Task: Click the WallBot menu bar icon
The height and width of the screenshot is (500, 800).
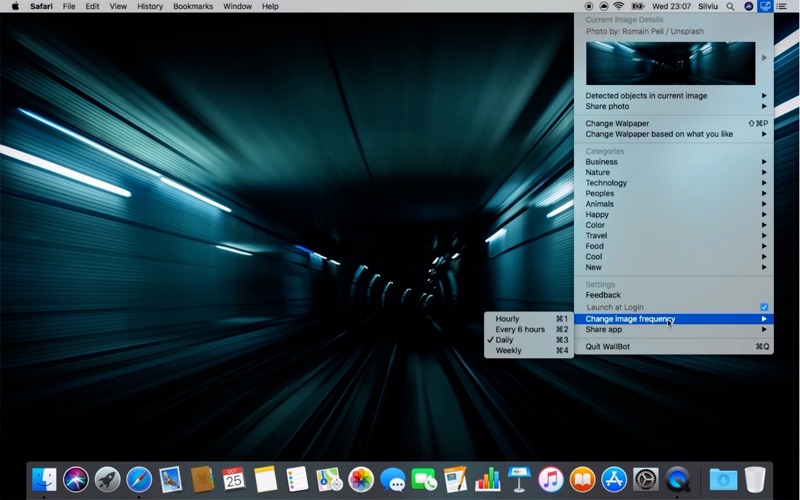Action: [765, 6]
